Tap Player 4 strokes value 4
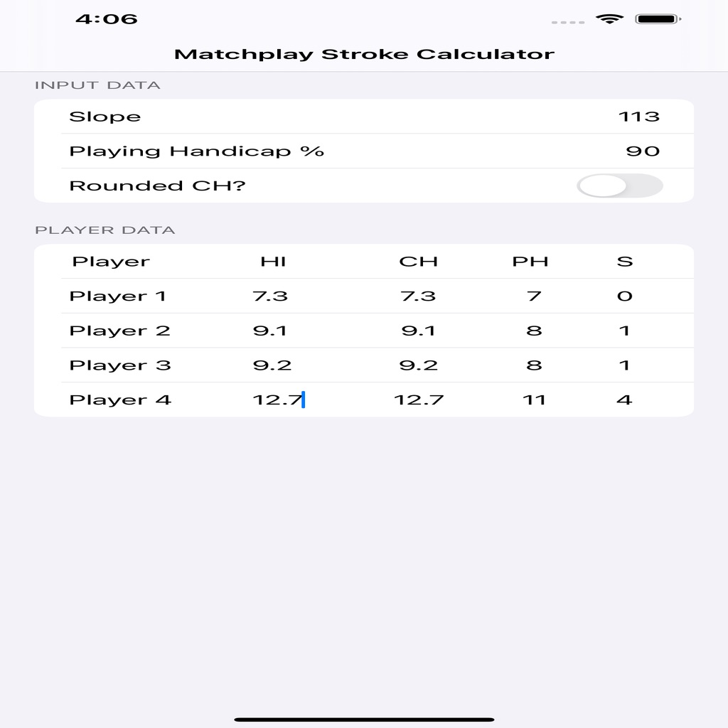This screenshot has height=728, width=728. coord(624,400)
